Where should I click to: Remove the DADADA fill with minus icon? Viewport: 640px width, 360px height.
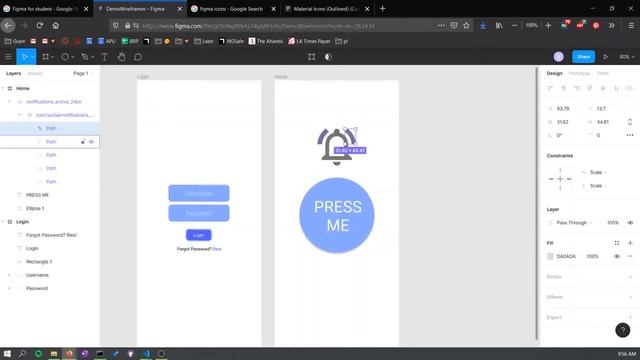click(x=630, y=256)
